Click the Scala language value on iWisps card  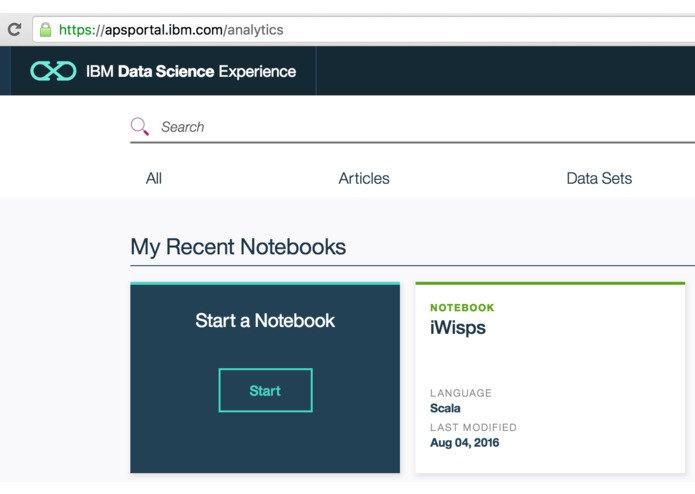(x=445, y=408)
